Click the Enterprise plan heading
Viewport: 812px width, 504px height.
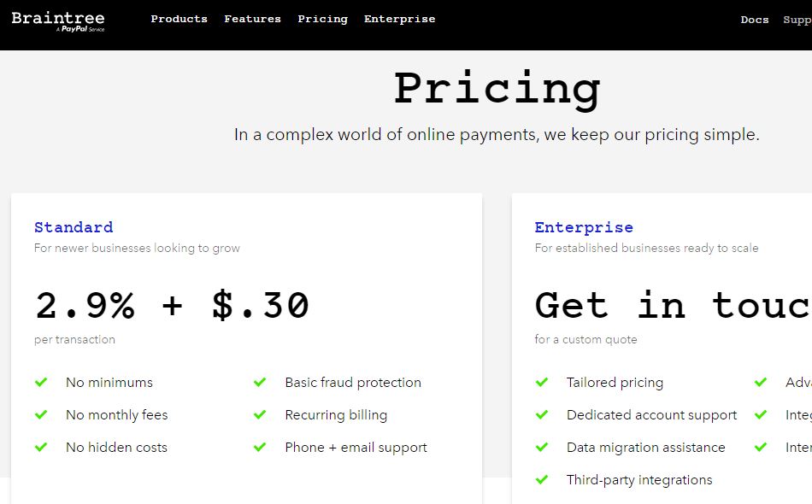pyautogui.click(x=584, y=227)
